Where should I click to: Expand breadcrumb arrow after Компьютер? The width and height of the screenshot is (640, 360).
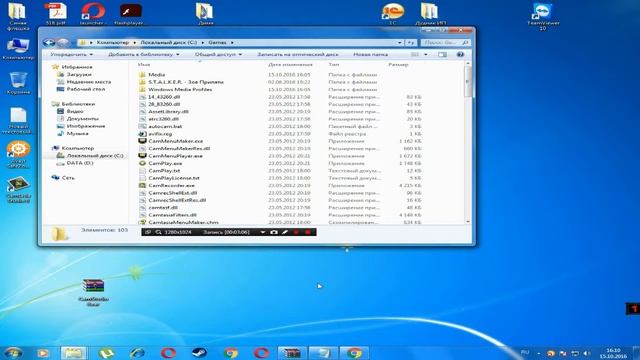pyautogui.click(x=134, y=42)
